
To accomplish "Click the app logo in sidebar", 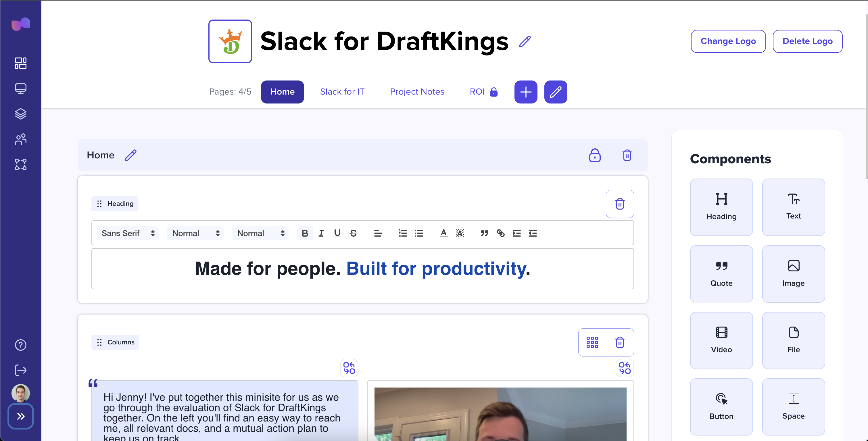I will (x=21, y=24).
